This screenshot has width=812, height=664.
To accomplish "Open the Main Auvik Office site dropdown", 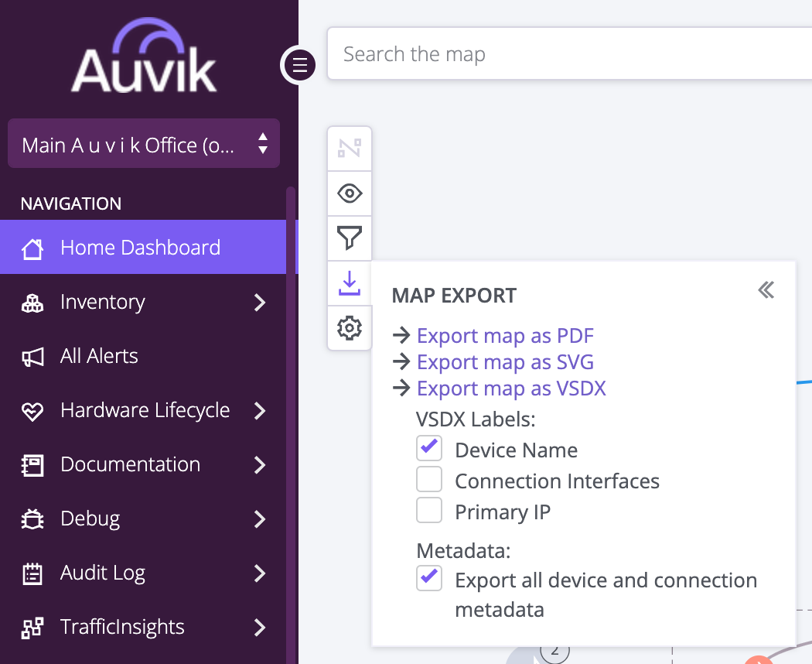I will point(144,144).
